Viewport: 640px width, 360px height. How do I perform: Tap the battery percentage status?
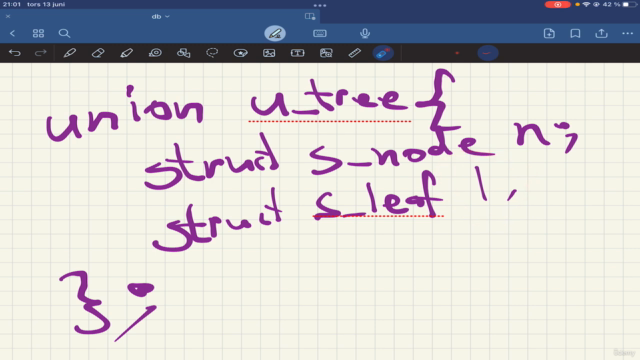[x=611, y=4]
